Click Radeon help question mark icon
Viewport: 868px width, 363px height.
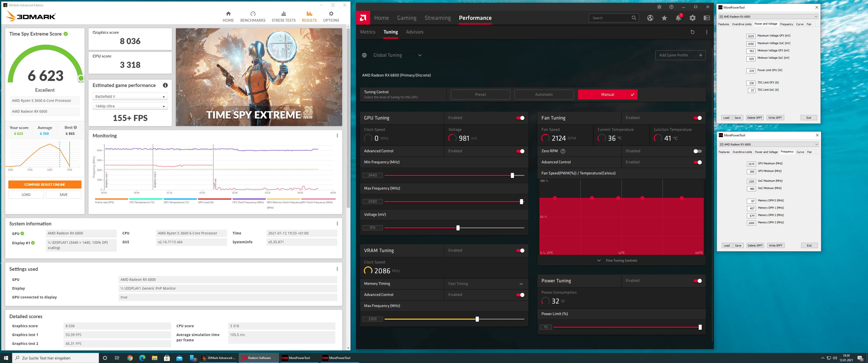(671, 7)
